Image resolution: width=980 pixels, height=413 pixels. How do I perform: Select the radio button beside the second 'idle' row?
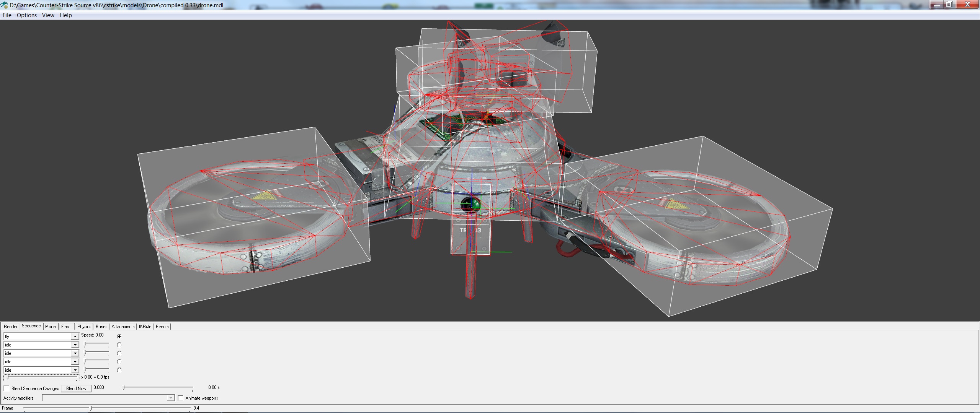[x=119, y=353]
